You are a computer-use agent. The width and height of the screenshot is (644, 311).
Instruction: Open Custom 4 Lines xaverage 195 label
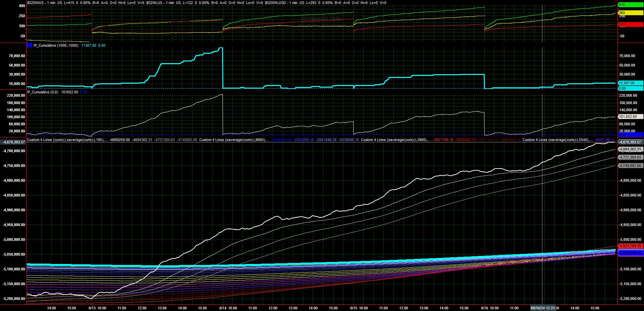point(66,140)
